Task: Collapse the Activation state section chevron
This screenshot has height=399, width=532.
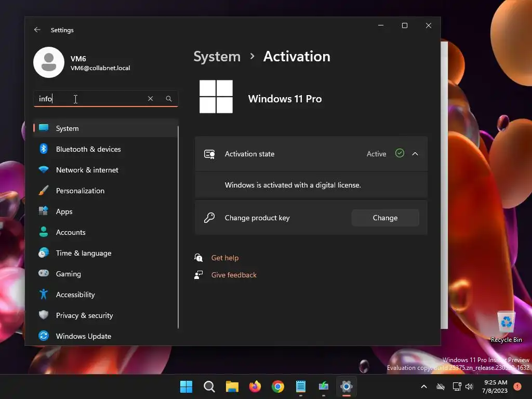Action: (415, 154)
